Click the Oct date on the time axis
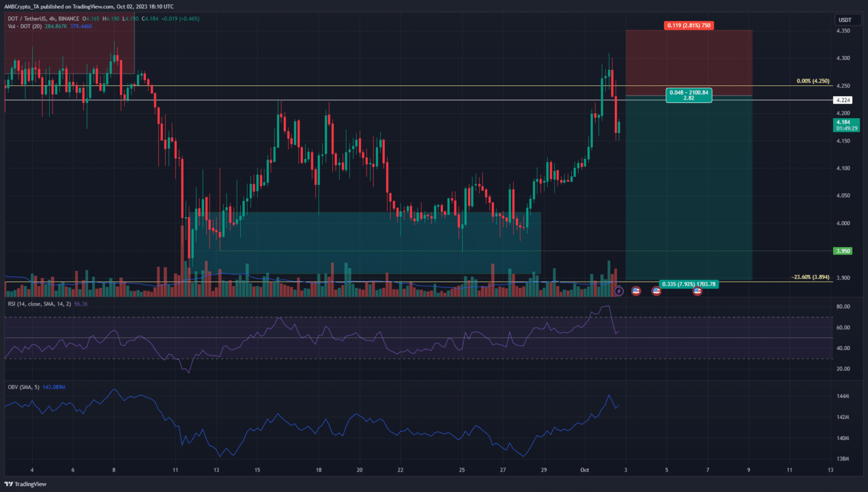Screen dimensions: 868x492 click(x=584, y=470)
